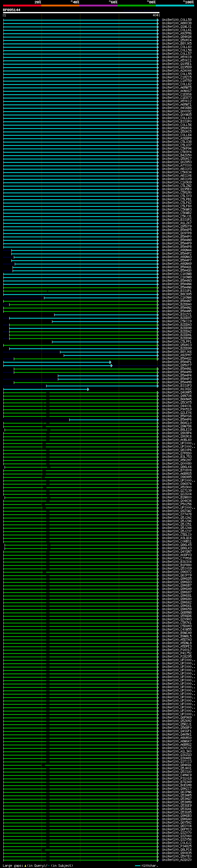197x868 pixels.
Task: Click the green alignment bar for UniRef100_A2Q0Z0
Action: 81,860
